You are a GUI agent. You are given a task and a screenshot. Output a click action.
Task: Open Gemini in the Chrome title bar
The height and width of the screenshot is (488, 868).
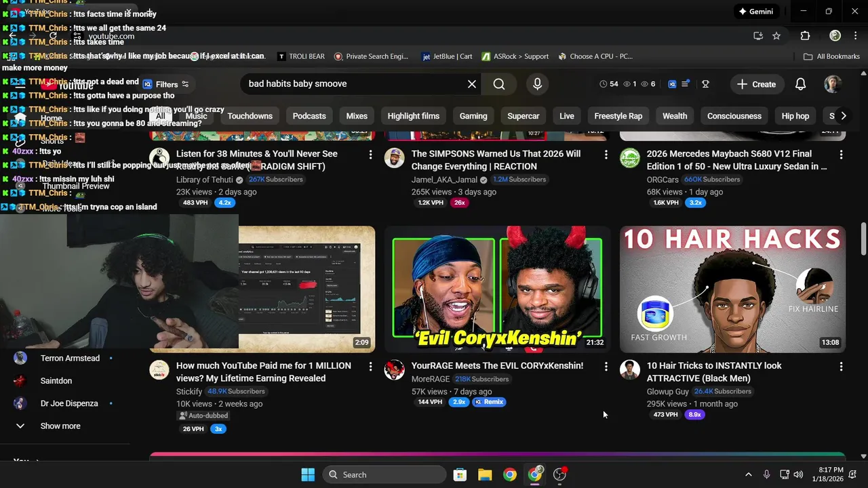755,12
